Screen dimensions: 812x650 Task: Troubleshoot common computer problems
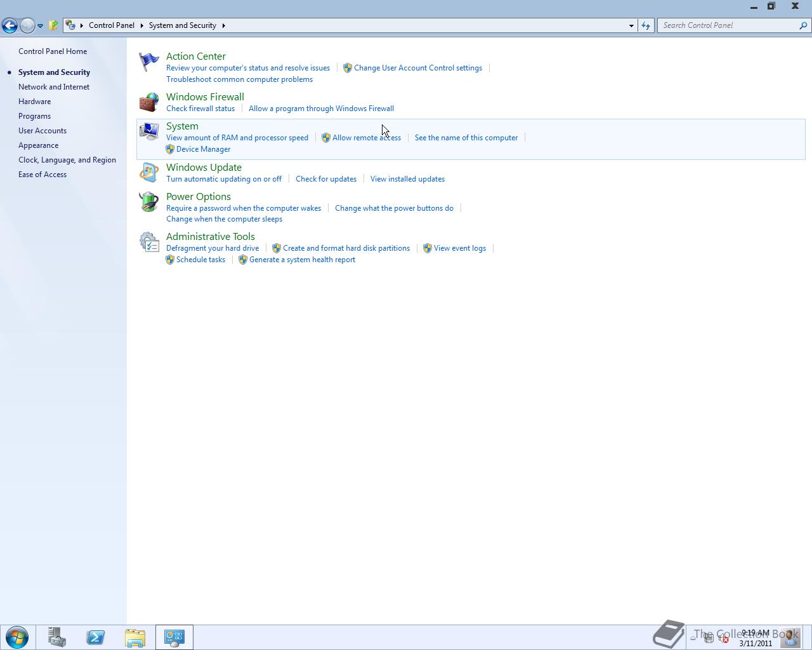(x=239, y=79)
